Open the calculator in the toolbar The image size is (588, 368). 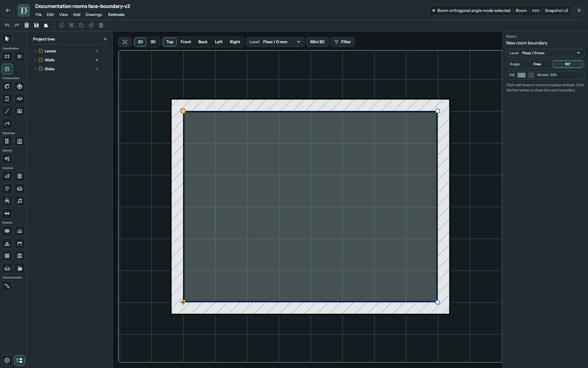pyautogui.click(x=27, y=25)
